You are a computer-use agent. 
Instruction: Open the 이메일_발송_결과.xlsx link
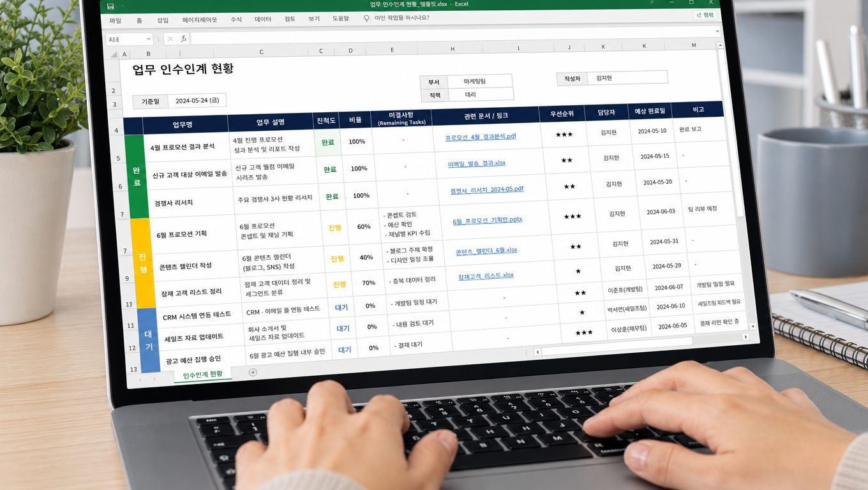[x=476, y=163]
